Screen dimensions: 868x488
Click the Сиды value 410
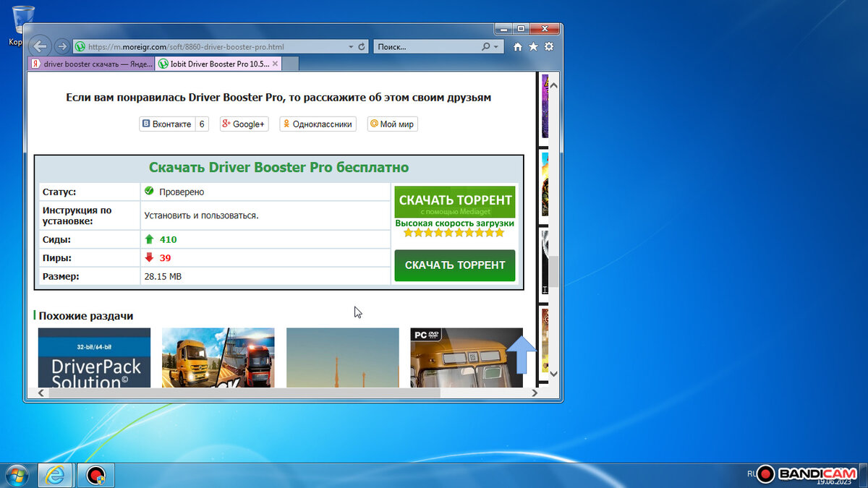click(x=169, y=239)
